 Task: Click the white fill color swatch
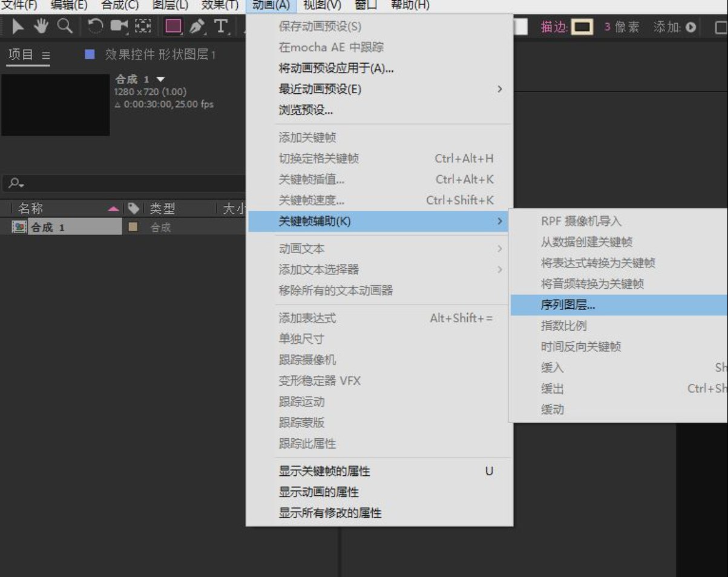click(521, 27)
